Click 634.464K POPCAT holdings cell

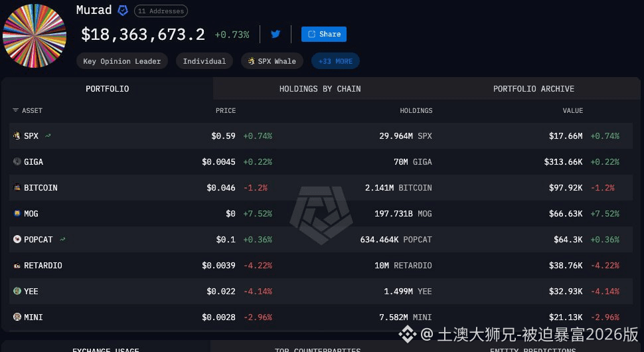click(x=396, y=240)
